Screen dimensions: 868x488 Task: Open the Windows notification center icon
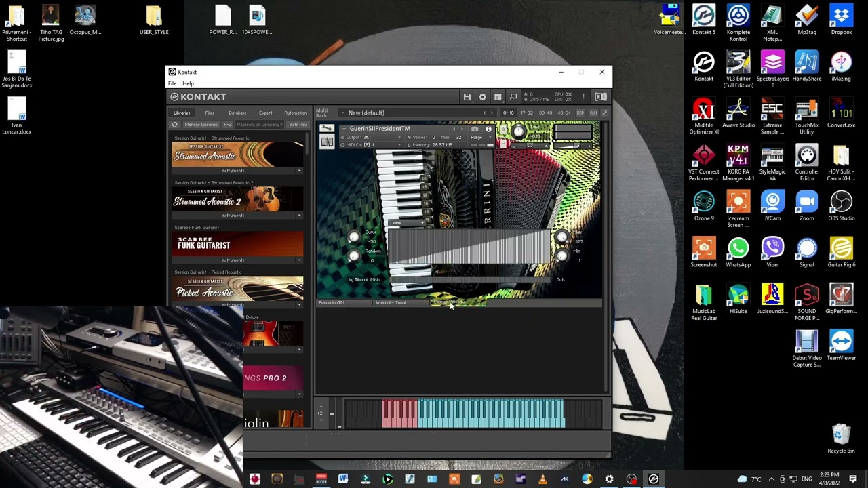tap(853, 479)
